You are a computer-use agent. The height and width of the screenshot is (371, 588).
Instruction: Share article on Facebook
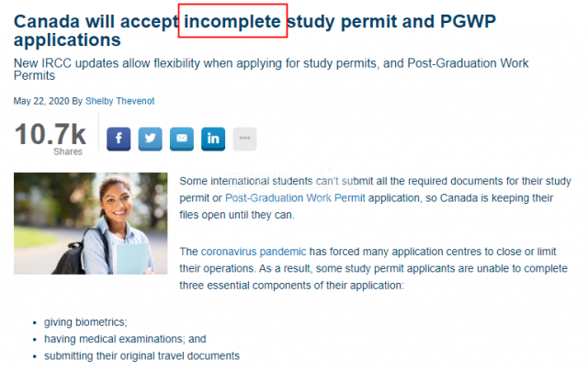click(119, 139)
